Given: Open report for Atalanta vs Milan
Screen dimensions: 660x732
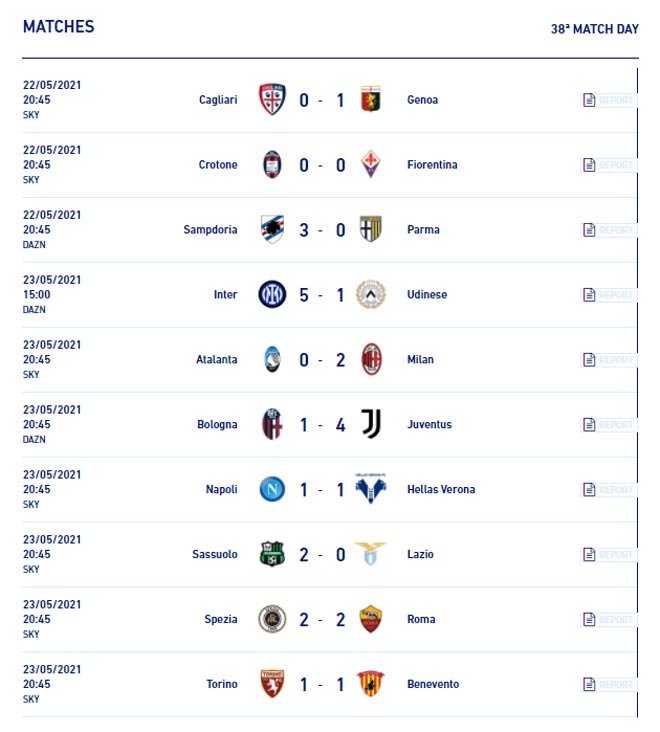Looking at the screenshot, I should click(x=609, y=360).
